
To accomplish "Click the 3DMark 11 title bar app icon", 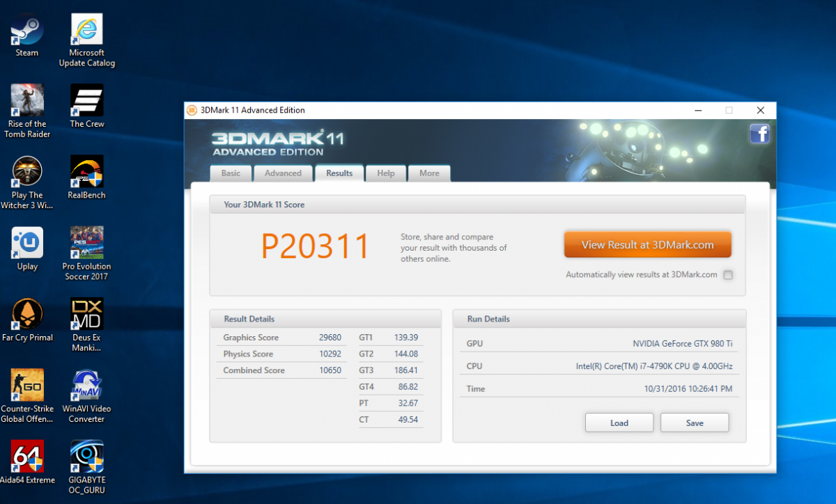I will 192,110.
